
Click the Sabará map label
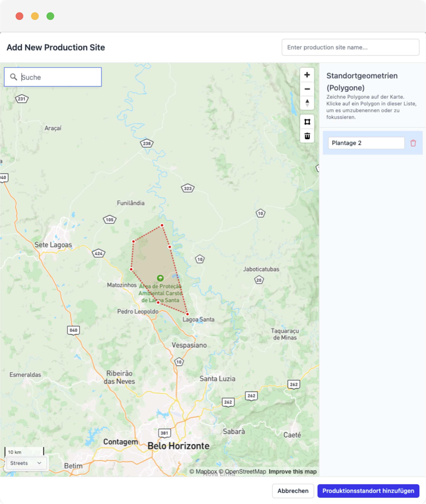click(x=234, y=431)
